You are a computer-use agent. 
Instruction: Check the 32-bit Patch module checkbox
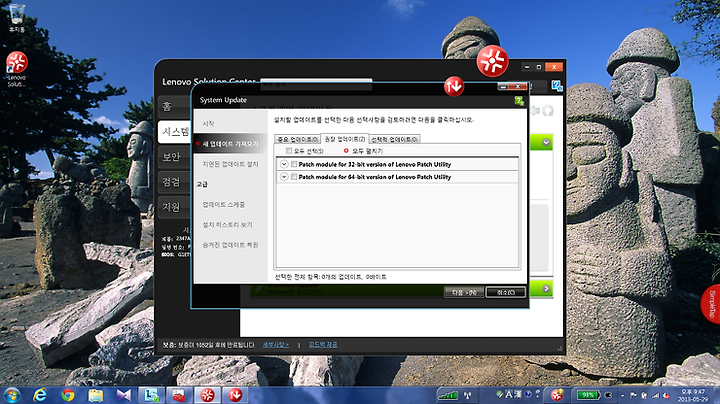[294, 164]
